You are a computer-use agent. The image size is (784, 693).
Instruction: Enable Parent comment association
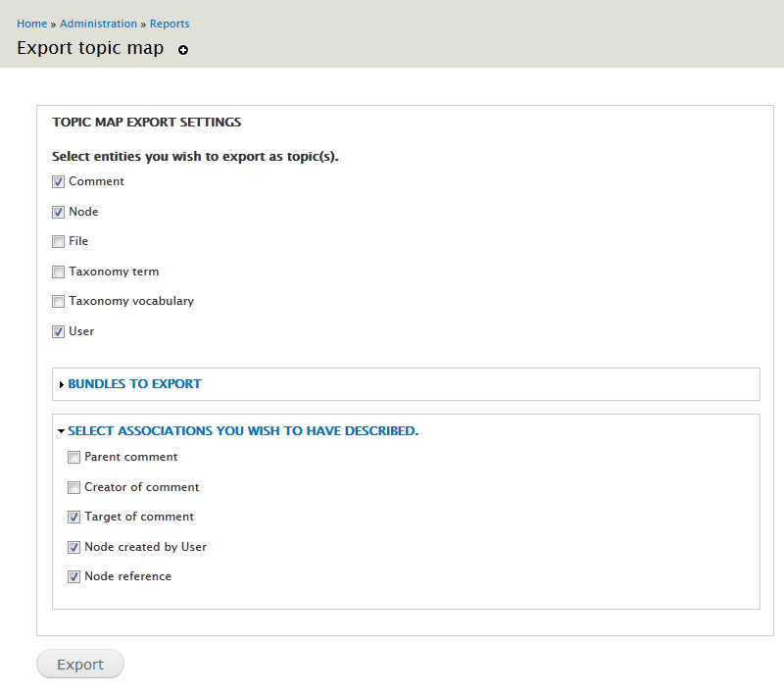(x=73, y=457)
